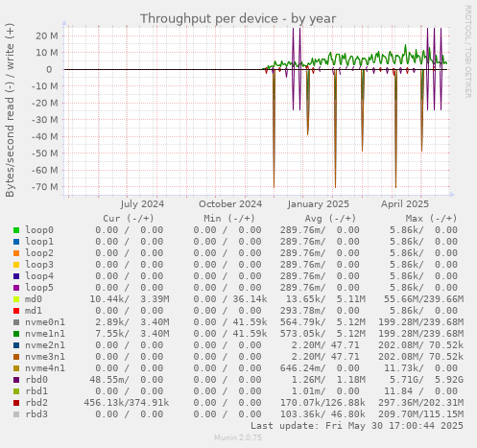
Task: Click nvme1n1 average value '573.05k/ 5.12M'
Action: [x=322, y=334]
